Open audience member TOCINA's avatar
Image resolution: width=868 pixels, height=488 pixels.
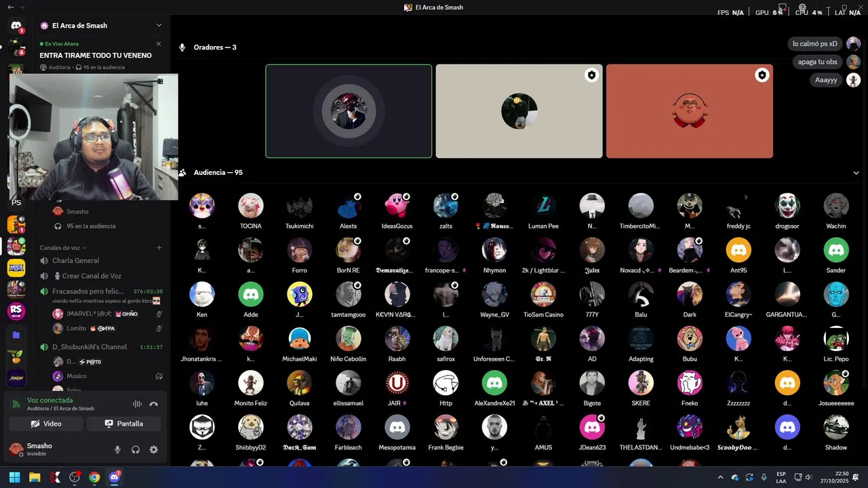coord(251,205)
